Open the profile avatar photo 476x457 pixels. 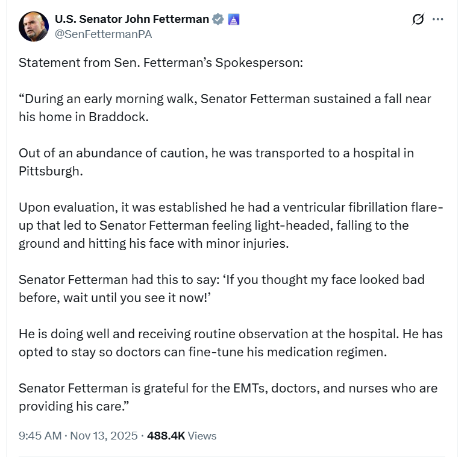pos(34,27)
